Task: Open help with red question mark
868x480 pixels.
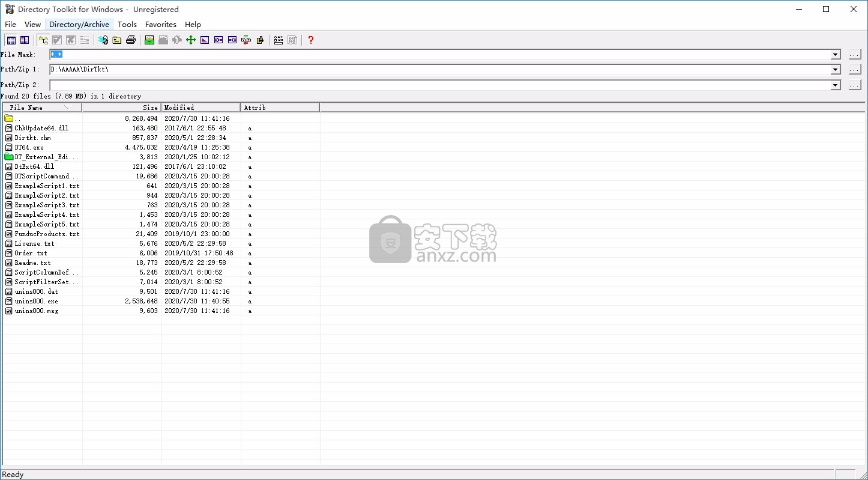Action: 310,40
